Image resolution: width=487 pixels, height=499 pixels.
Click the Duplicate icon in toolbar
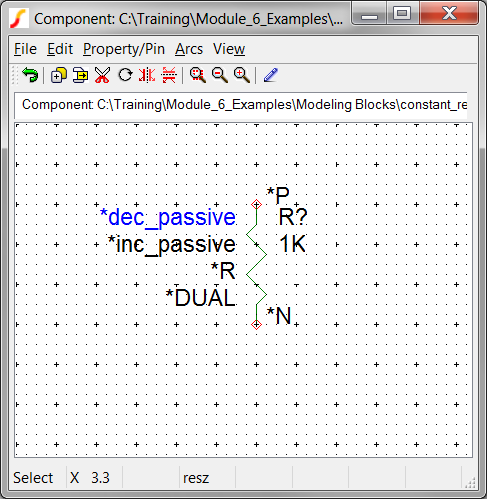[x=58, y=75]
